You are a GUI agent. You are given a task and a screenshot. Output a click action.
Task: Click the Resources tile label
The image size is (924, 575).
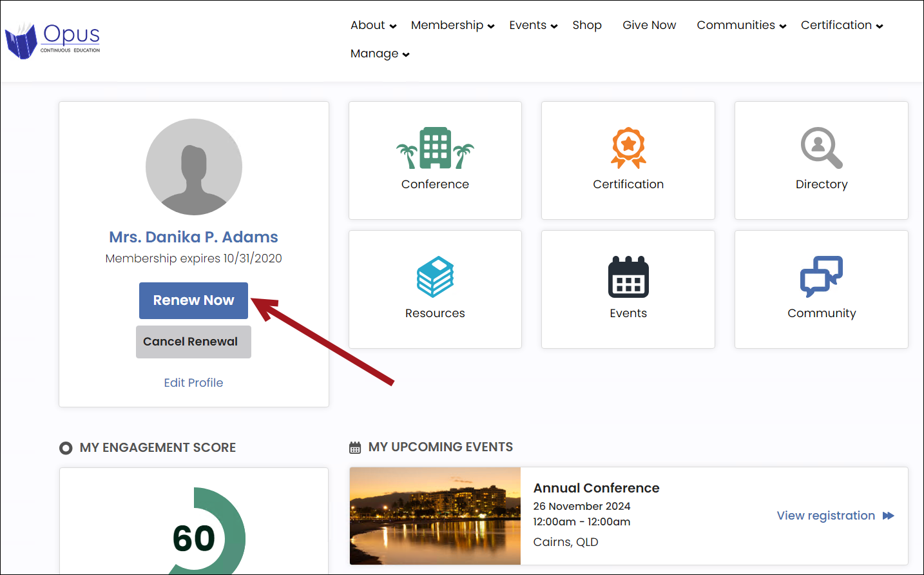pyautogui.click(x=435, y=313)
